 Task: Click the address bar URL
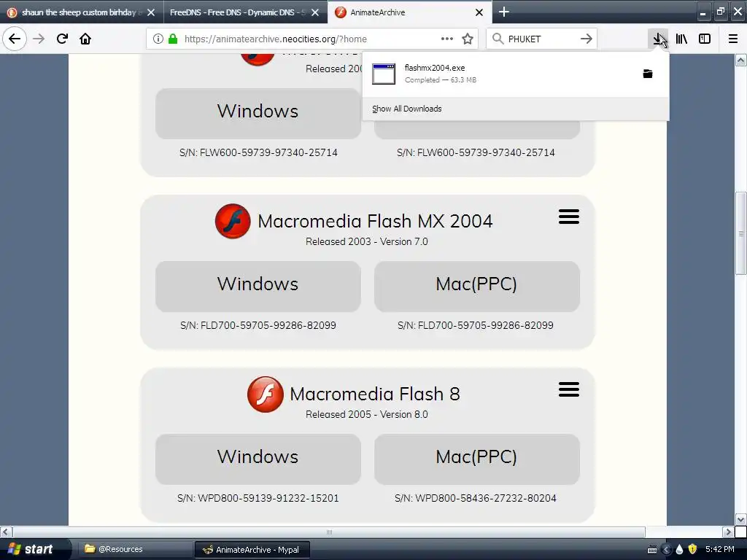275,39
